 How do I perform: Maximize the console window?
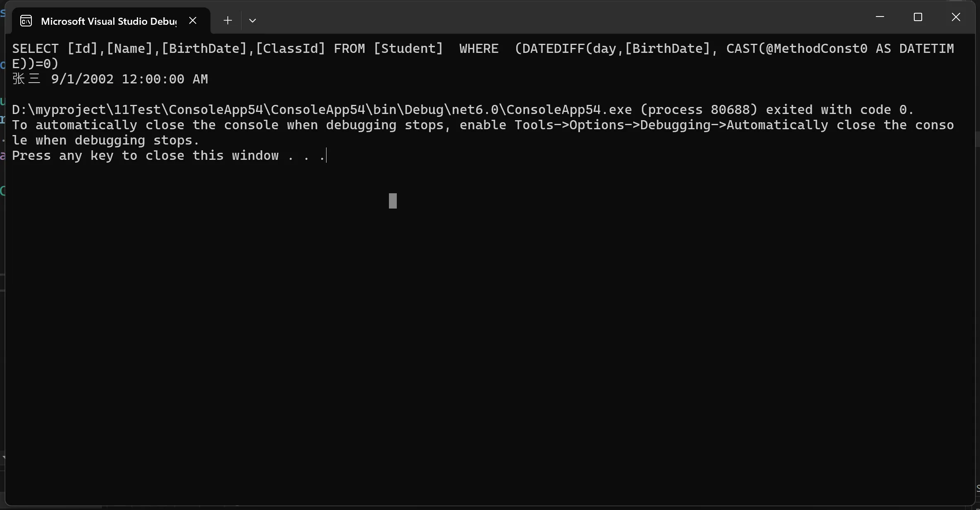(918, 17)
